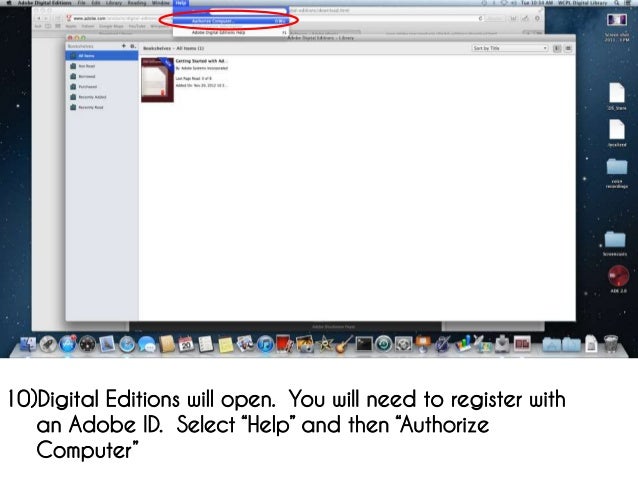The image size is (638, 479).
Task: Open Time Machine from the dock
Action: [x=384, y=344]
